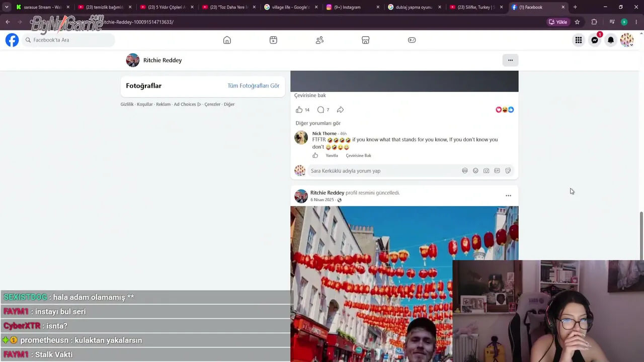Switch to the Instagram tab
This screenshot has width=644, height=362.
pos(352,7)
